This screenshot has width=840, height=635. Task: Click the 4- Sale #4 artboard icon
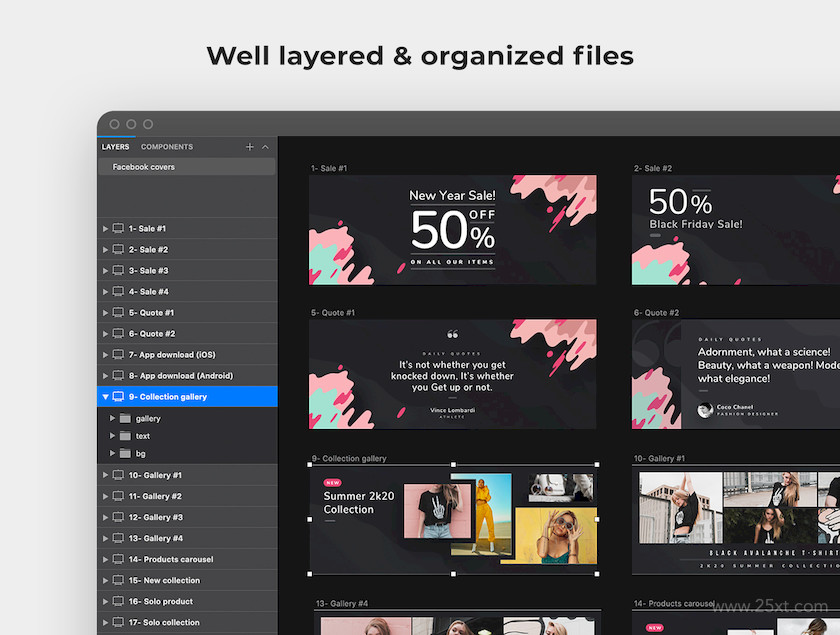click(x=118, y=291)
